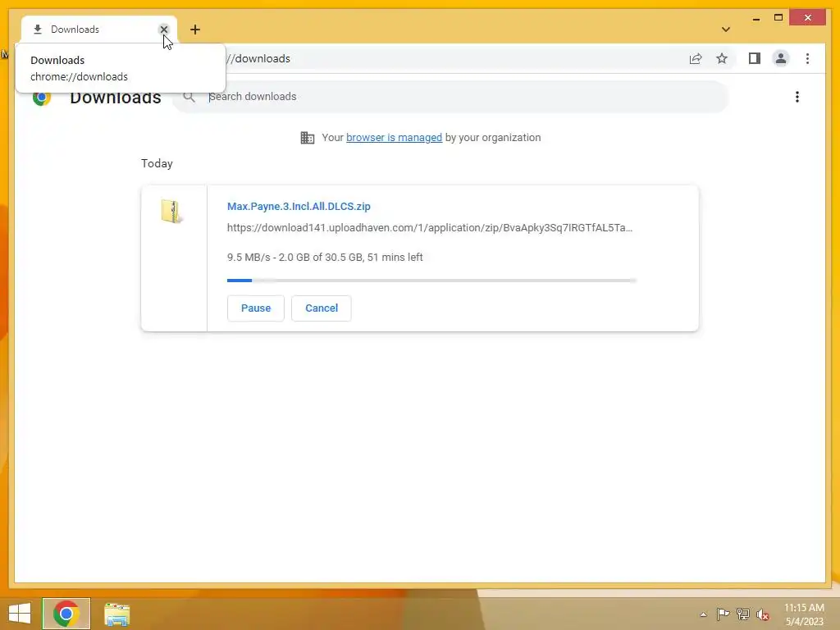Click the organization building icon
840x630 pixels.
click(x=307, y=138)
